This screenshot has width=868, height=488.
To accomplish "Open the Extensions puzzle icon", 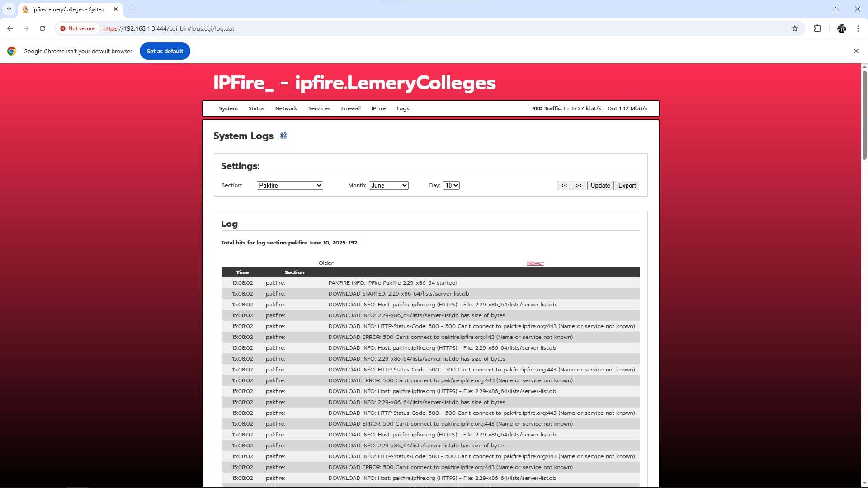I will click(x=817, y=28).
